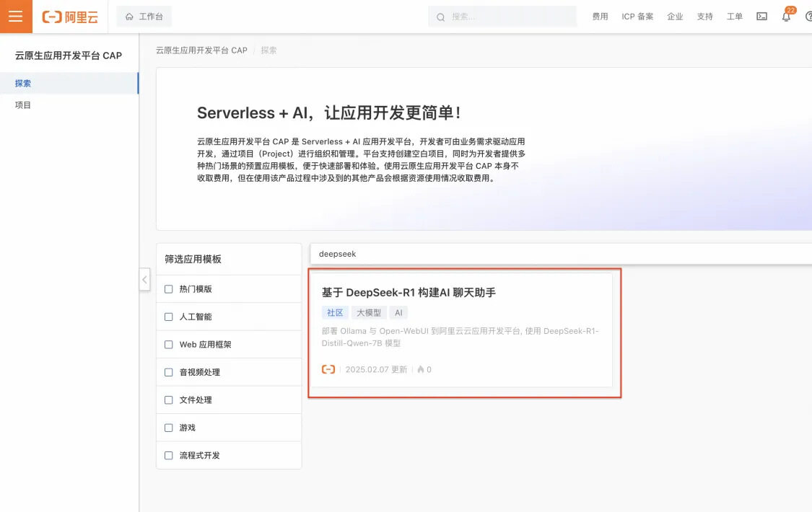812x512 pixels.
Task: Click the 费用 link at the top
Action: pos(600,16)
